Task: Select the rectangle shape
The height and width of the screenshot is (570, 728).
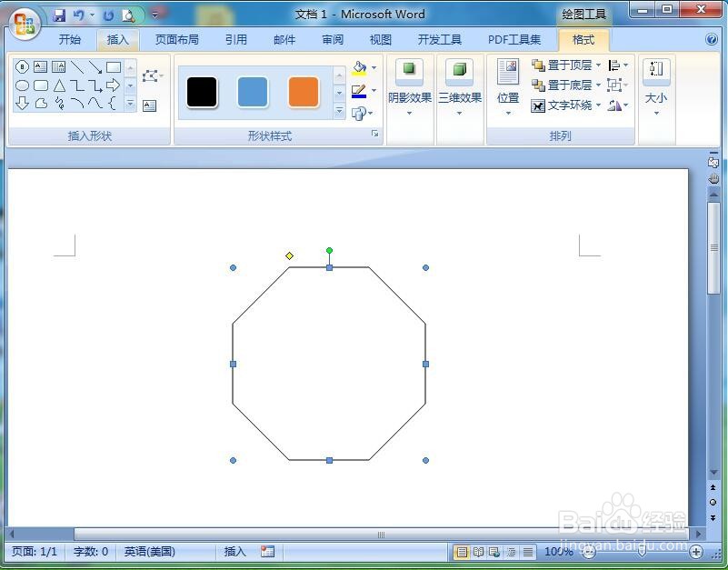Action: point(114,67)
